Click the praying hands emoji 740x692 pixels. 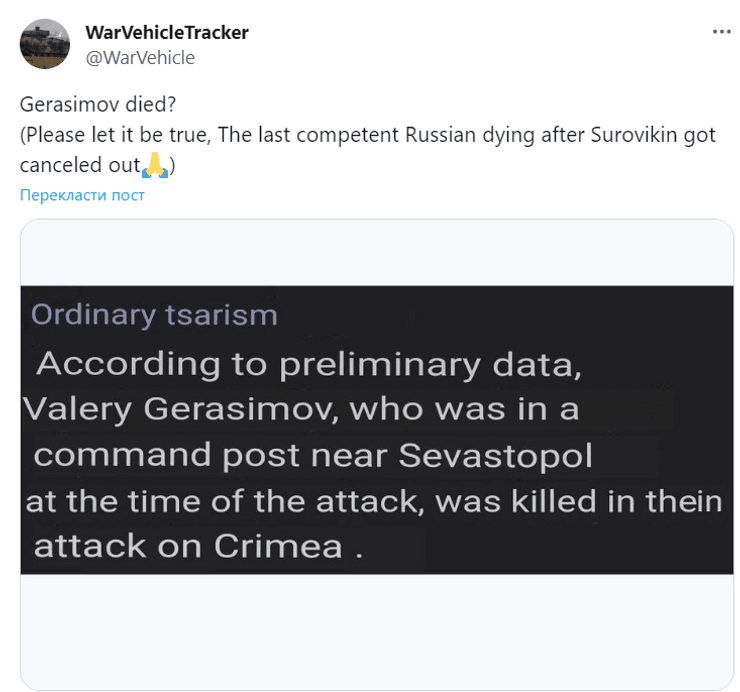(x=156, y=162)
